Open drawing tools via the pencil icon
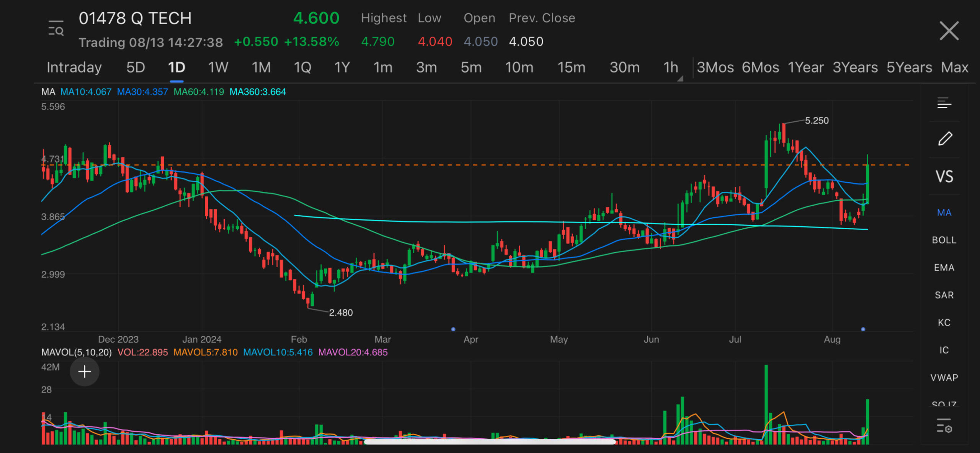The image size is (980, 453). [x=946, y=139]
